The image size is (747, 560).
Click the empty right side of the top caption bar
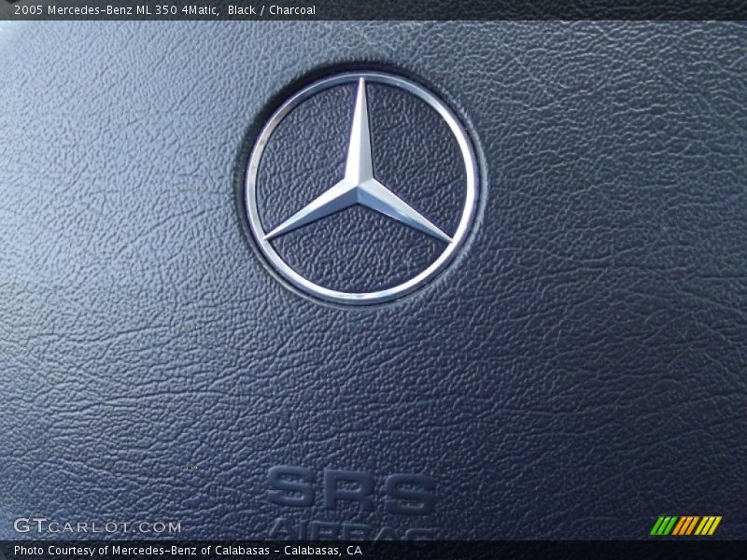[x=560, y=10]
